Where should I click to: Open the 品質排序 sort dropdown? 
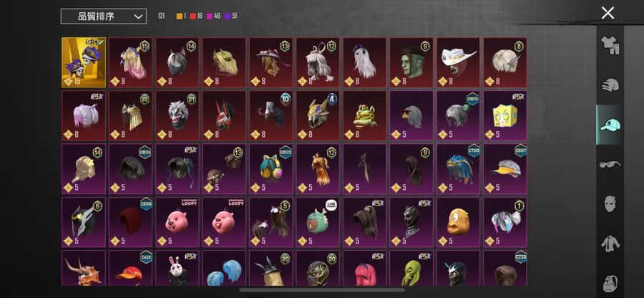(104, 16)
